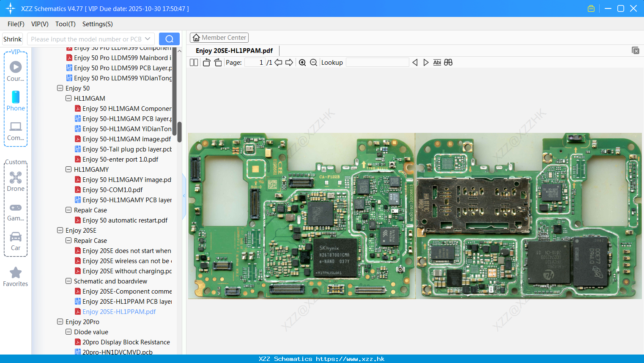Click the XZZ logo in title bar
The height and width of the screenshot is (363, 644).
click(11, 8)
